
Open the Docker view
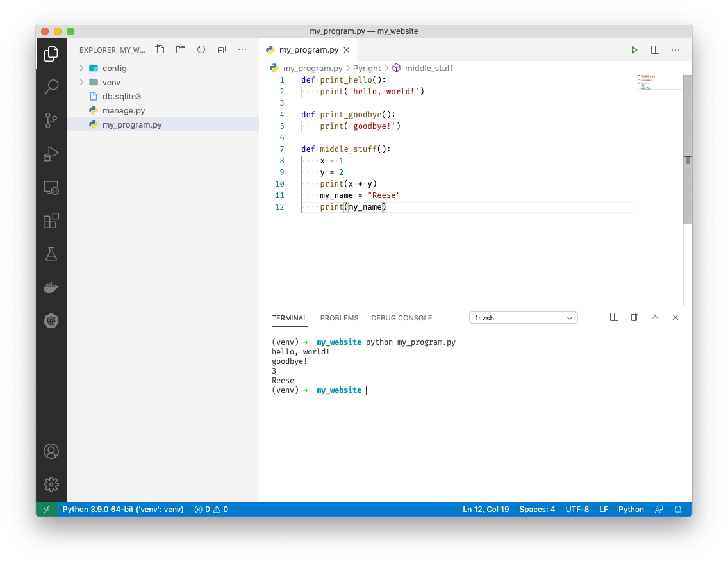[51, 287]
